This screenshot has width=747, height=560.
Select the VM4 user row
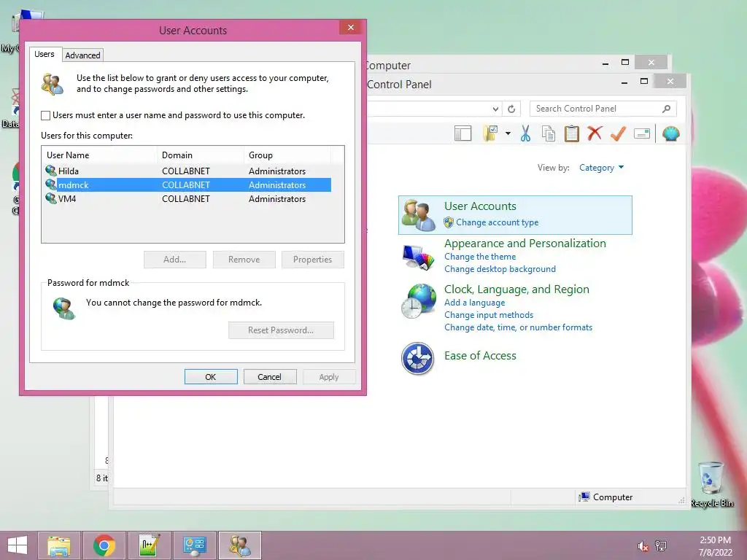click(187, 198)
